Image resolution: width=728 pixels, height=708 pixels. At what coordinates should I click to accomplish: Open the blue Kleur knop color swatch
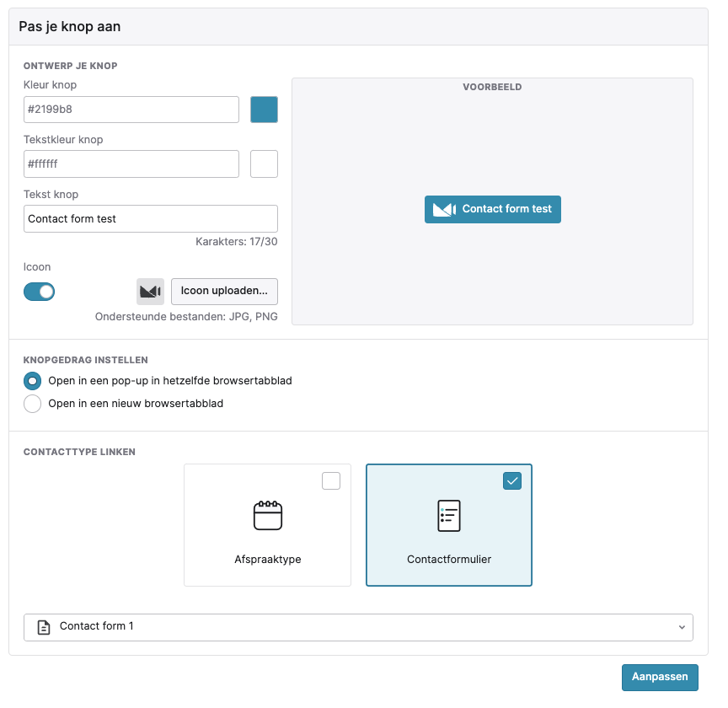(x=265, y=110)
